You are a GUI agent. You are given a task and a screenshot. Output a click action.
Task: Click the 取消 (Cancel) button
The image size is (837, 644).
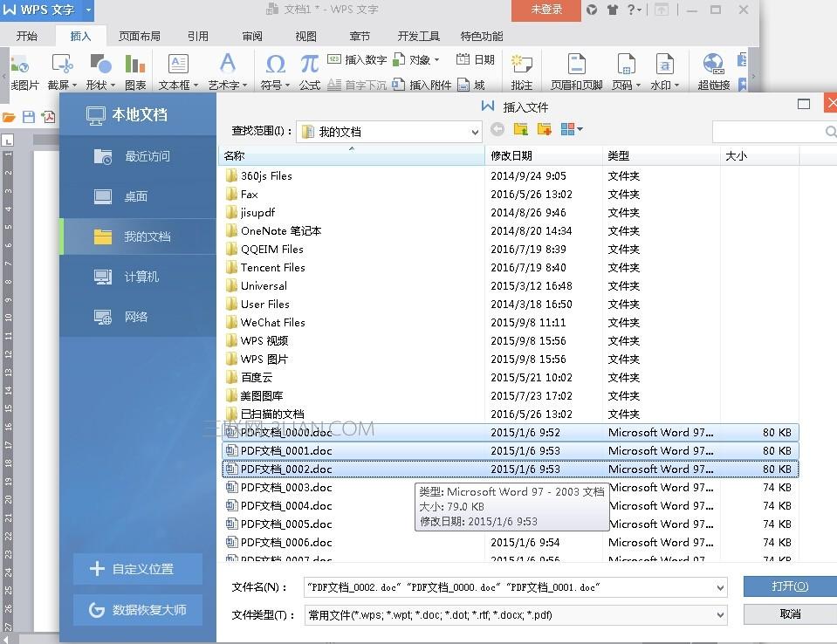(790, 613)
